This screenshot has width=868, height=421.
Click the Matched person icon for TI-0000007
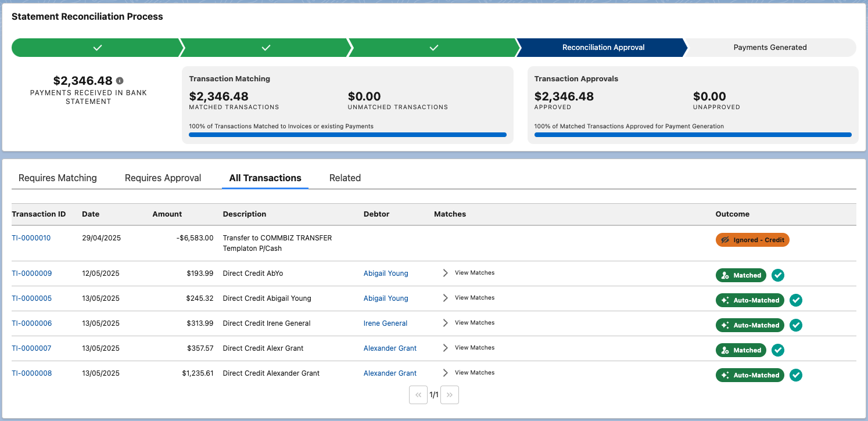coord(726,350)
